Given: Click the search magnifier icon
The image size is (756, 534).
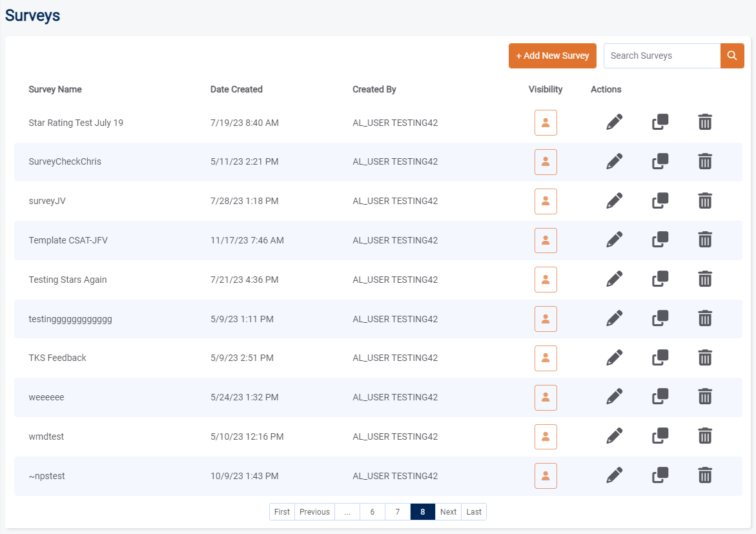Looking at the screenshot, I should [732, 56].
